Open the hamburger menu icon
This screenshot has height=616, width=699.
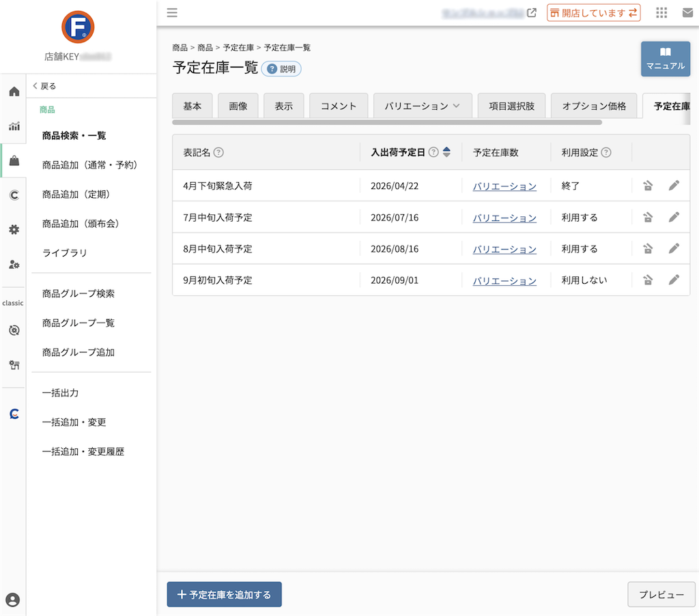(x=172, y=12)
